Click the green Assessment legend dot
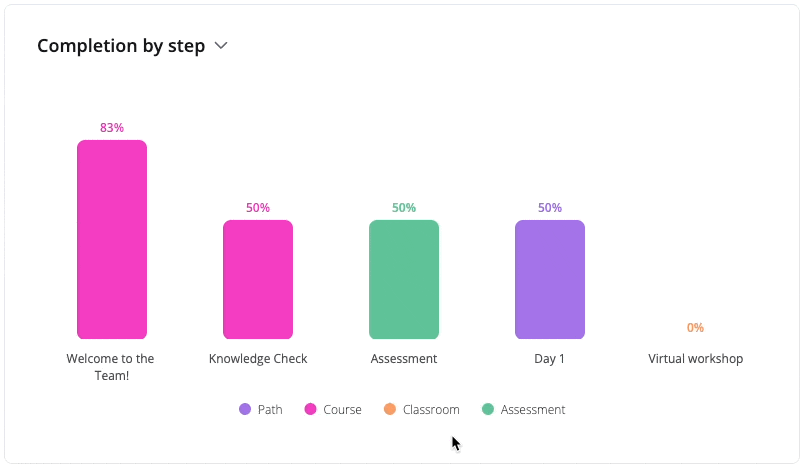The height and width of the screenshot is (468, 800). tap(488, 409)
